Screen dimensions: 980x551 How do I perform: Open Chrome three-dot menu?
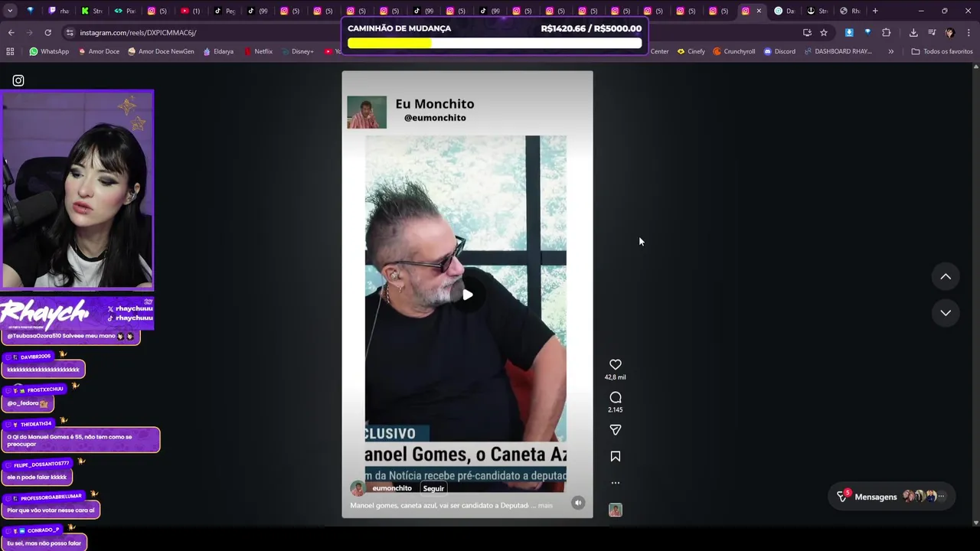tap(969, 33)
